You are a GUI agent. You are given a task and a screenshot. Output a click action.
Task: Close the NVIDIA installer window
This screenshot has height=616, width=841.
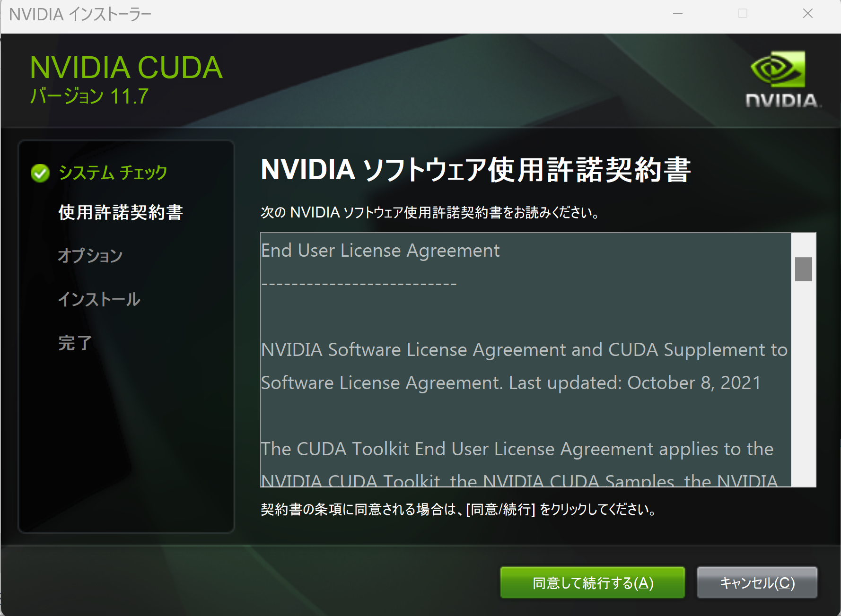[807, 14]
